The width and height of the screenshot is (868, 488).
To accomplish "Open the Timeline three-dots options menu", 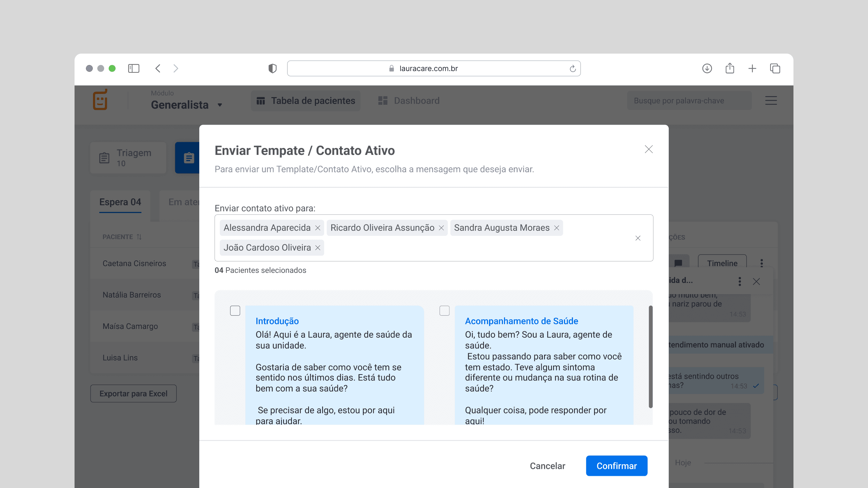I will 761,263.
